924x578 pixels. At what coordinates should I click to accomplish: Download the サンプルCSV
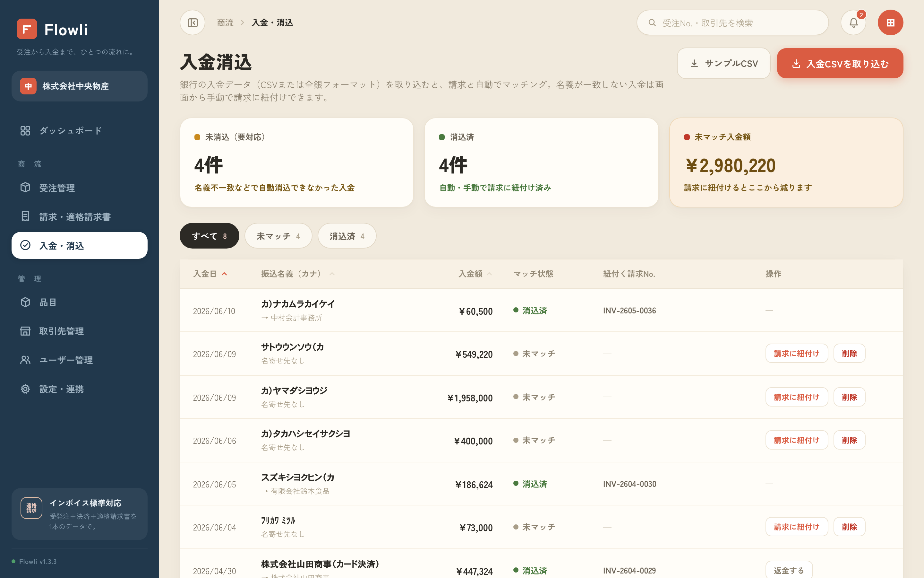coord(723,63)
